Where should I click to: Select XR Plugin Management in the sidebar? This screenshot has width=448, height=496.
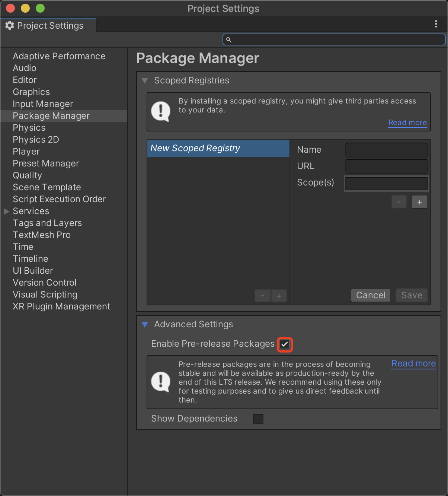click(61, 306)
